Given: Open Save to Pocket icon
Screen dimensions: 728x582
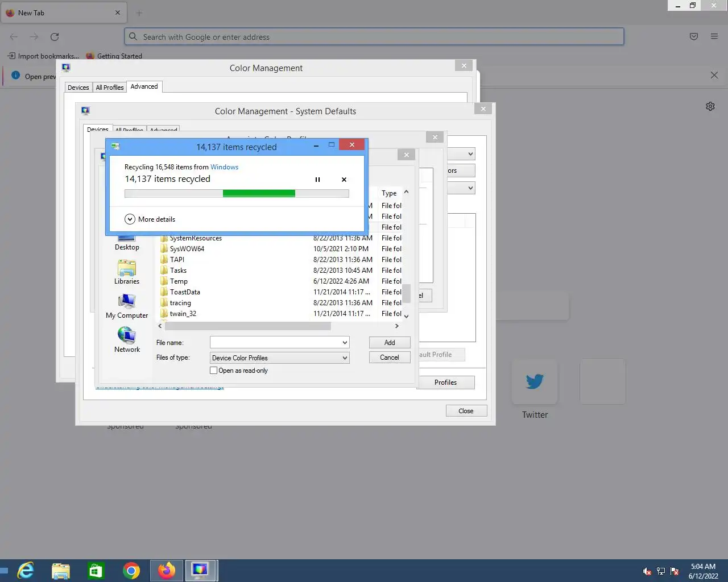Looking at the screenshot, I should 694,37.
